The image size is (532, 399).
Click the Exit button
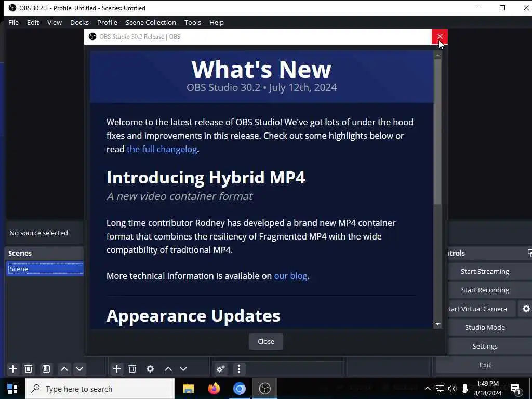pos(485,365)
